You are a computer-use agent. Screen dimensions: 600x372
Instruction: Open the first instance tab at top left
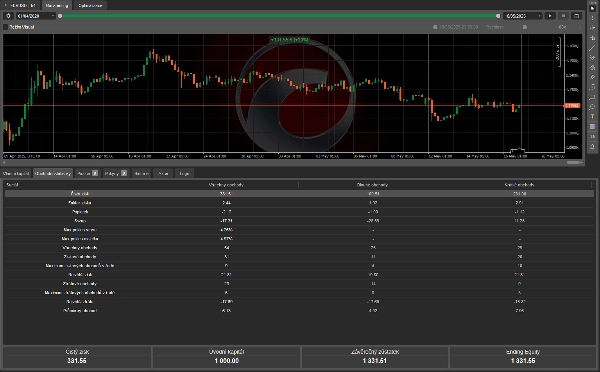point(20,5)
